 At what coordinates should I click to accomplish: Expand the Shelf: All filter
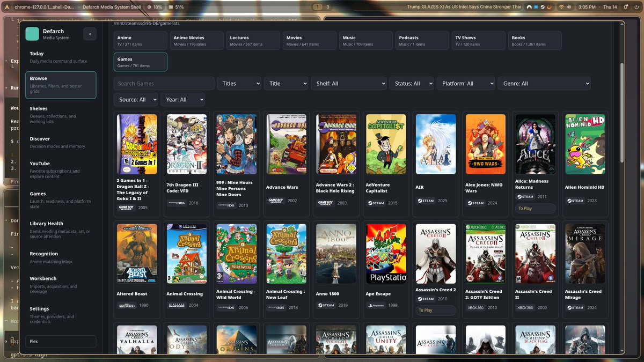coord(349,84)
